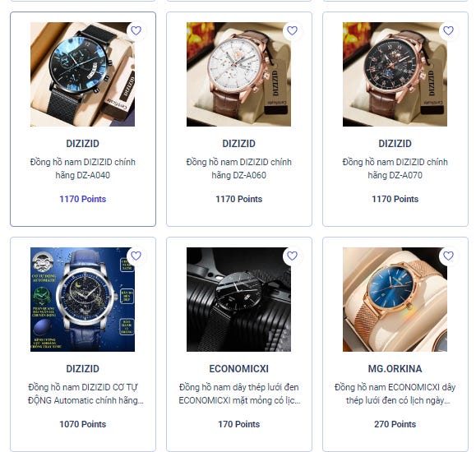
Task: Open rose gold mesh watch image
Action: [x=395, y=300]
